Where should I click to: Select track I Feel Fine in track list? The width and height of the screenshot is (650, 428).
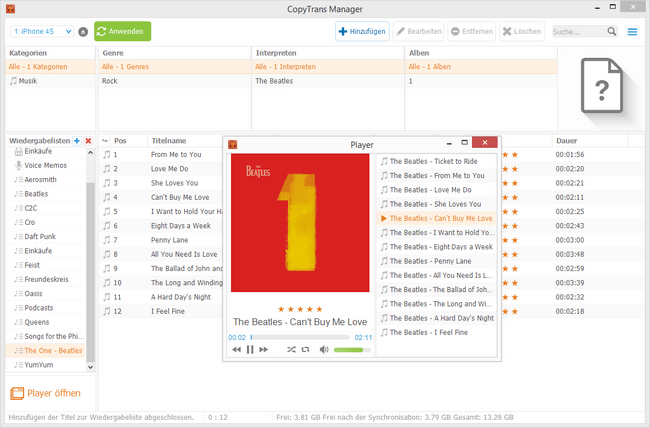[x=168, y=311]
